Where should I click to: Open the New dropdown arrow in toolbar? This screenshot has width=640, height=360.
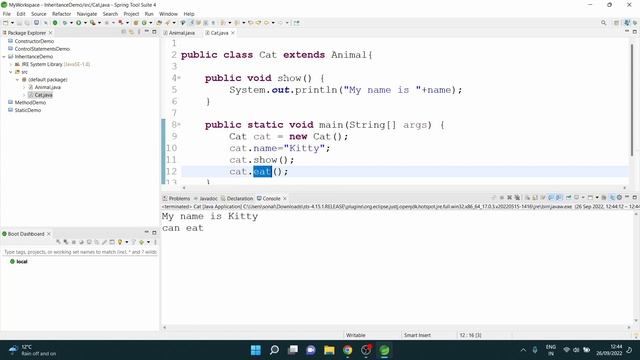(12, 23)
